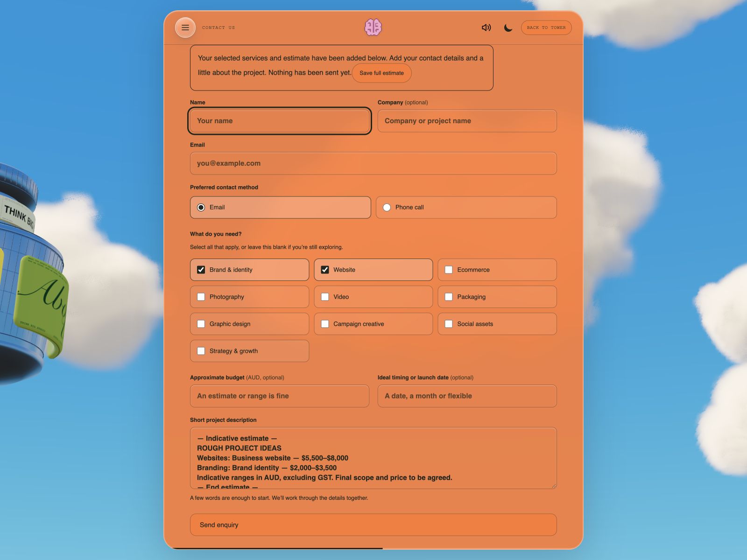747x560 pixels.
Task: Open the hamburger menu
Action: point(185,28)
